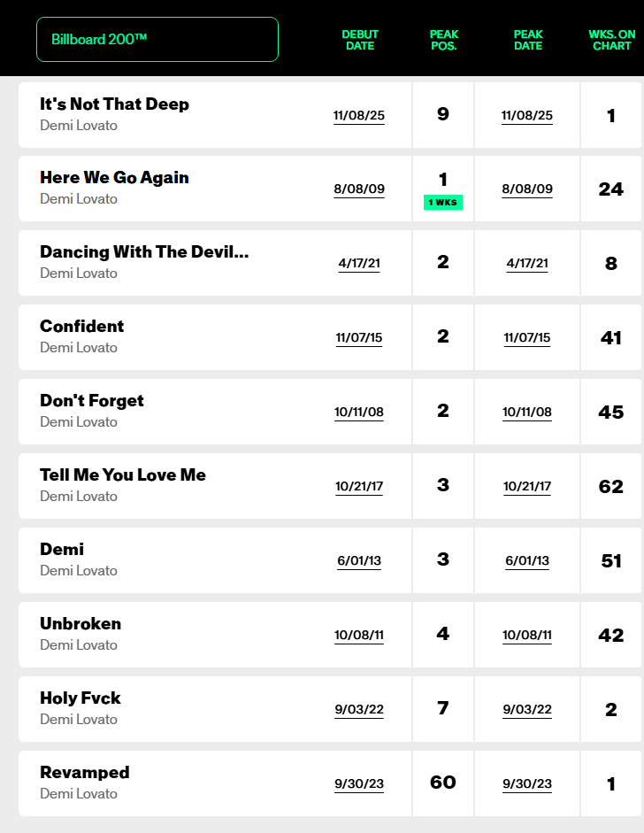Open debut date 6/01/13 for Demi album
The height and width of the screenshot is (833, 644).
359,561
